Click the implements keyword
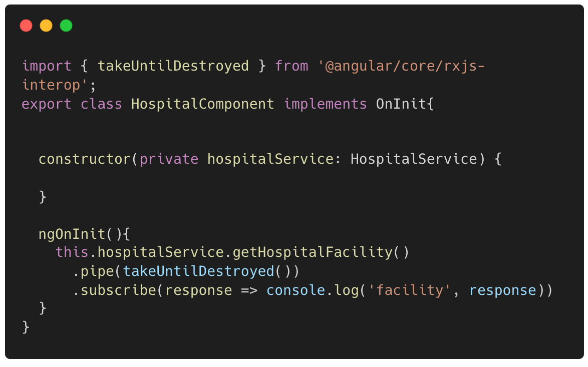Screen dimensions: 588x367 pos(326,104)
